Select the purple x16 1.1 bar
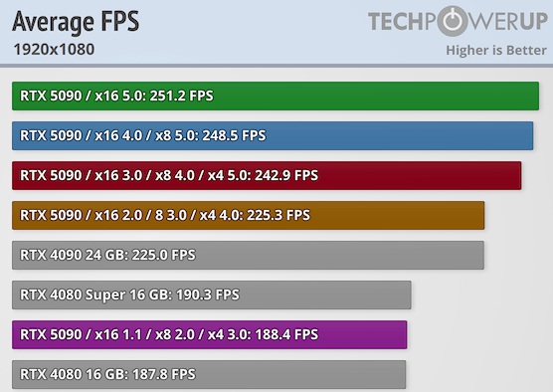 (210, 335)
